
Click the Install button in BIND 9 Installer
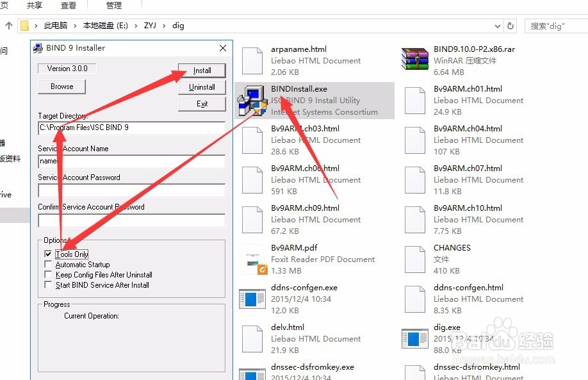pos(202,70)
